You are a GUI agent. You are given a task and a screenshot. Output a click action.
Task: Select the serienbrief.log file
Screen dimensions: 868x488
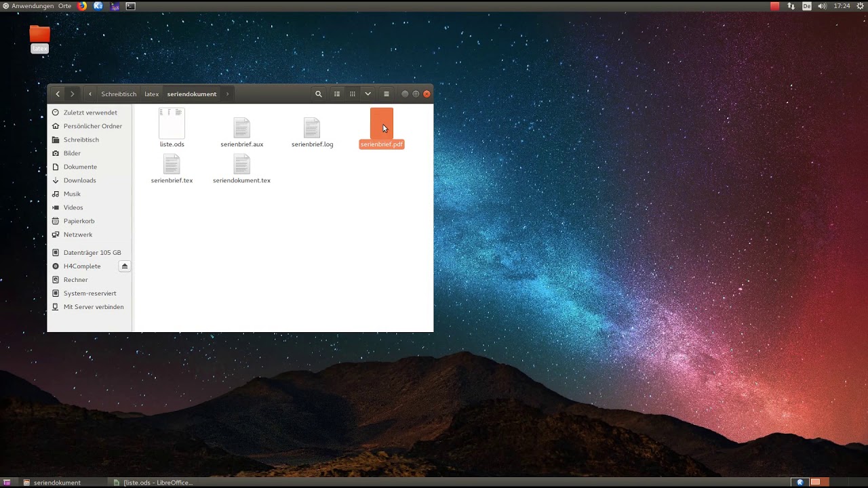[x=312, y=132]
